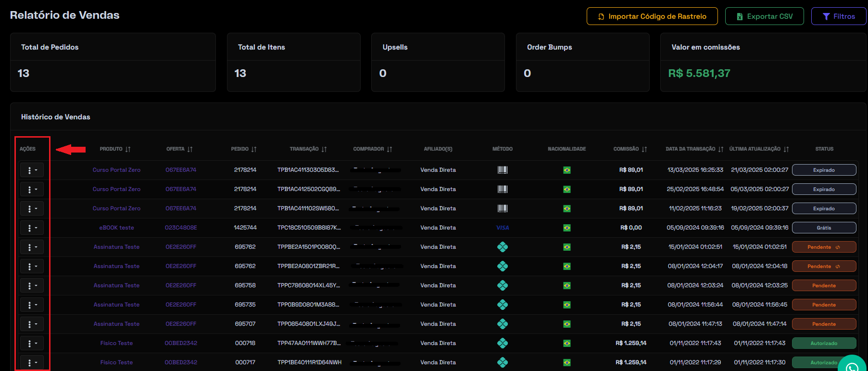
Task: Open the eBOOK teste product link
Action: tap(116, 228)
